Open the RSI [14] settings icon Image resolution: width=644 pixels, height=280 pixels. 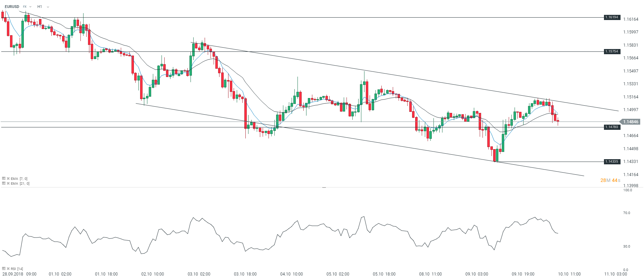tap(4, 269)
